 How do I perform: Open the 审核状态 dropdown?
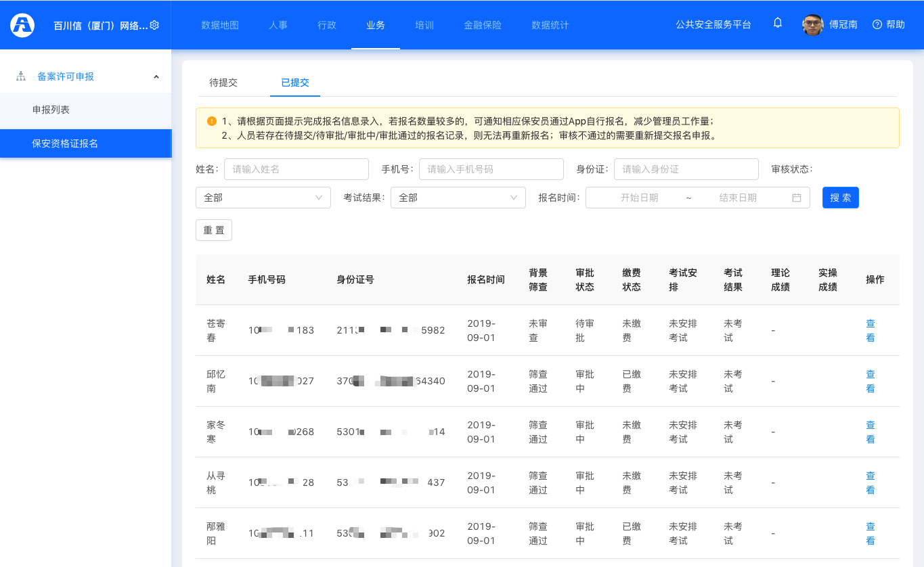pyautogui.click(x=263, y=198)
